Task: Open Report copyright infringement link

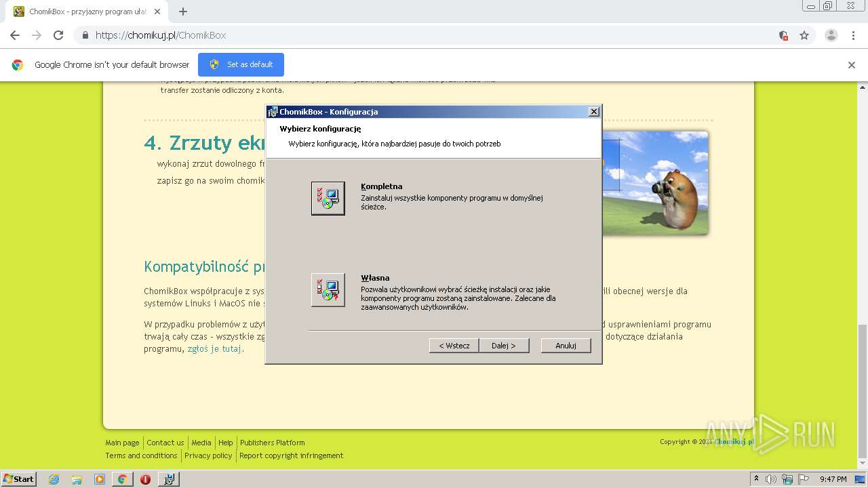Action: [x=292, y=455]
